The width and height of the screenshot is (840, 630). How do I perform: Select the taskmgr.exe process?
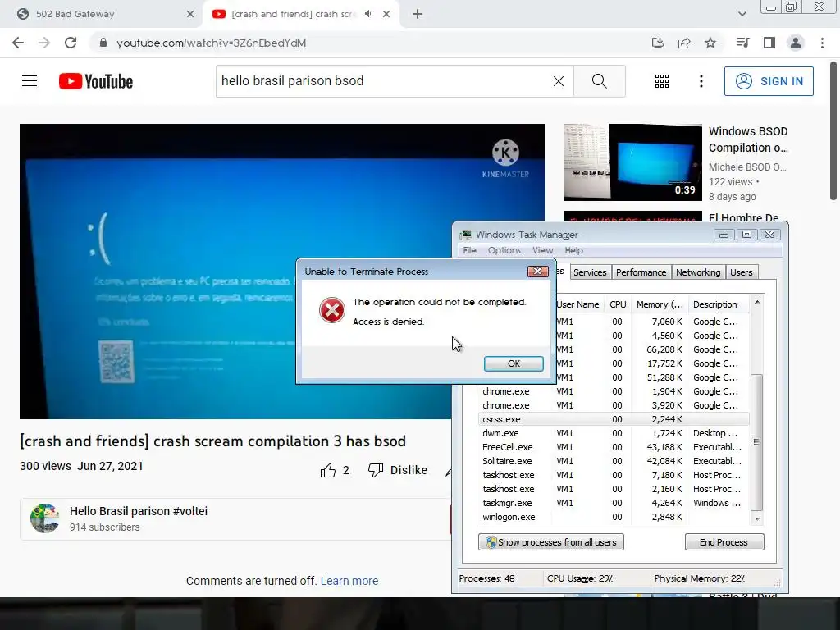(613, 503)
